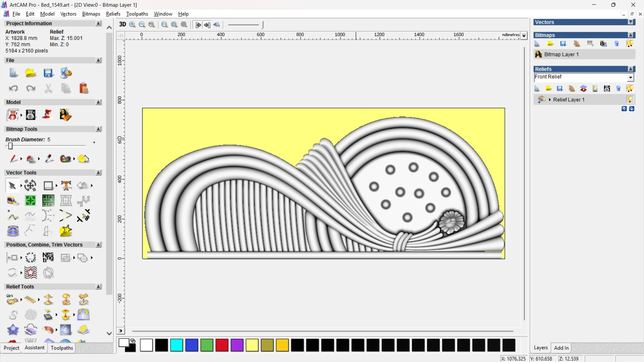Open the Add In tab
This screenshot has width=644, height=362.
[x=561, y=348]
